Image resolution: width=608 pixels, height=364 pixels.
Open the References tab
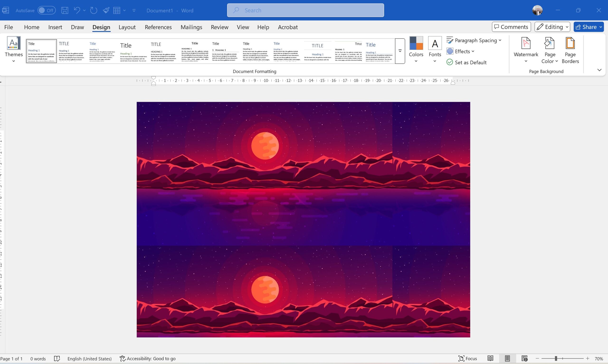[x=158, y=27]
